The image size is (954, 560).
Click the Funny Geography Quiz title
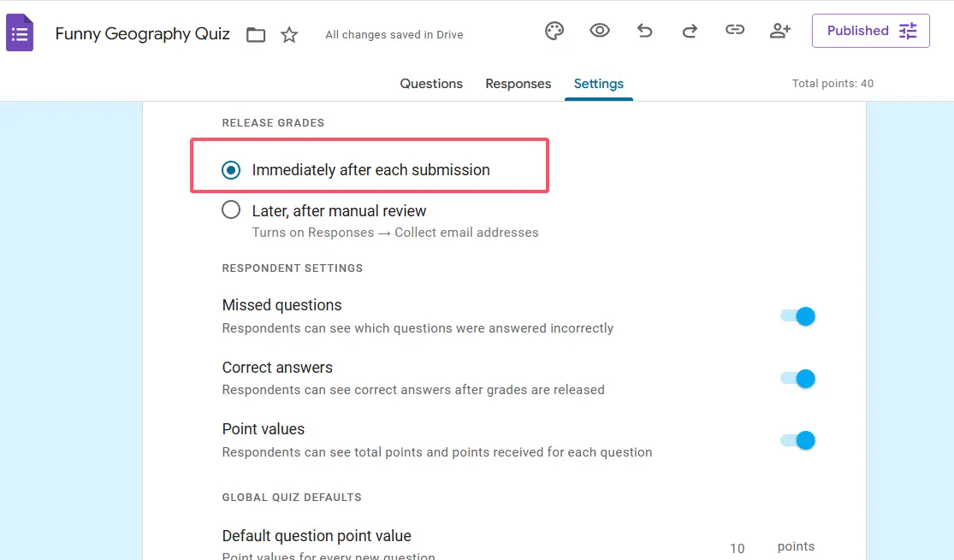[143, 34]
